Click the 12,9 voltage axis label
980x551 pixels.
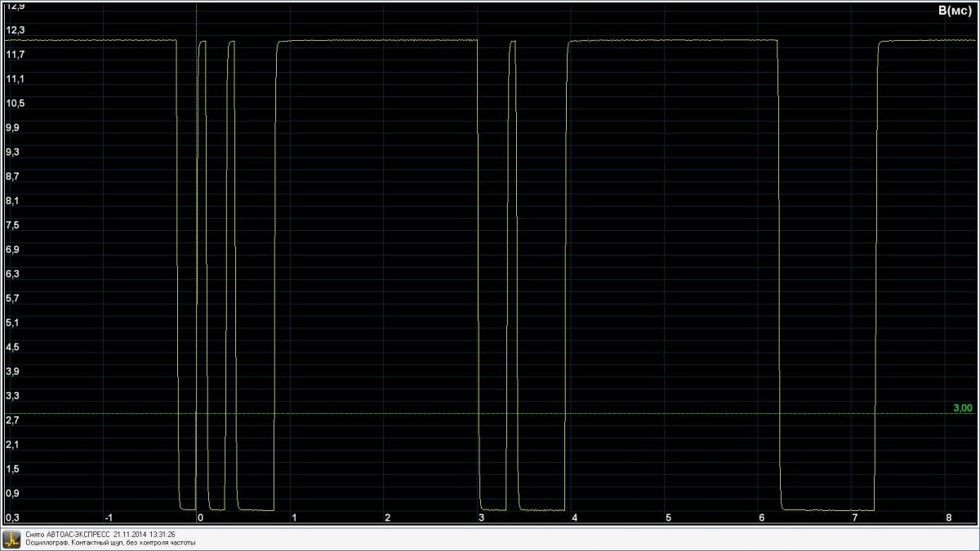[15, 6]
